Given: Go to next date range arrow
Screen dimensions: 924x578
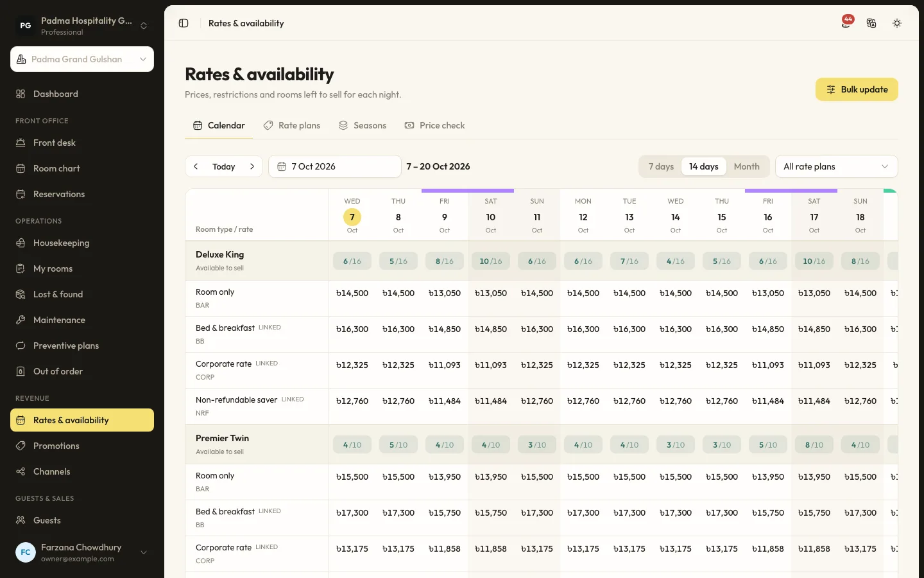Looking at the screenshot, I should (x=252, y=166).
